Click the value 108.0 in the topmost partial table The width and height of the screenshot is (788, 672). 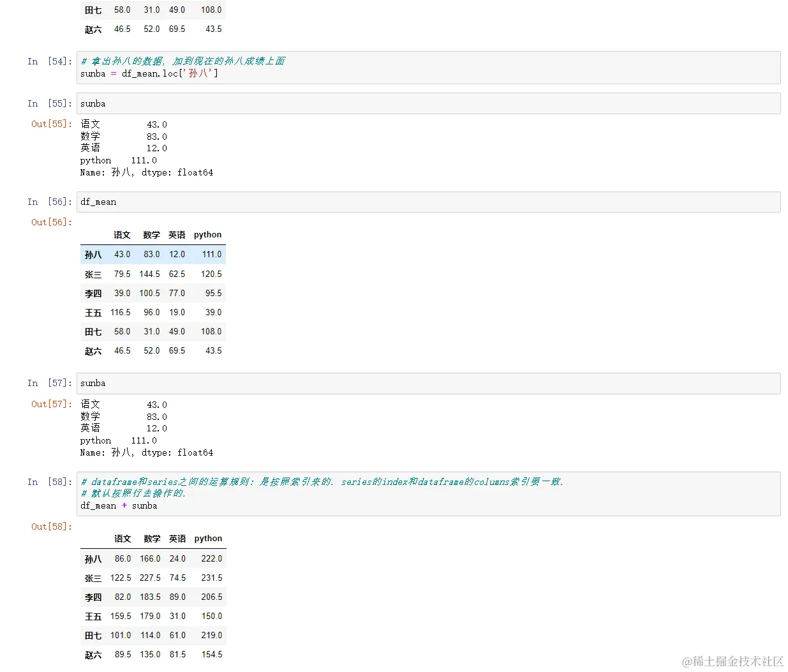(x=211, y=10)
